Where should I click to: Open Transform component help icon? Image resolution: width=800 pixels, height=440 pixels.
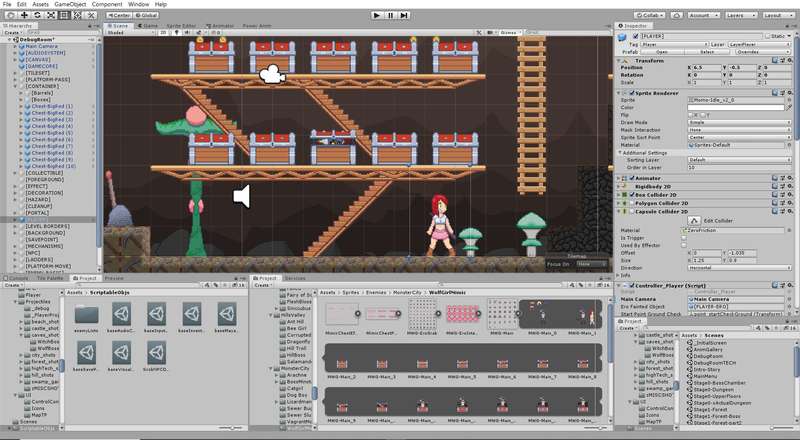coord(775,60)
